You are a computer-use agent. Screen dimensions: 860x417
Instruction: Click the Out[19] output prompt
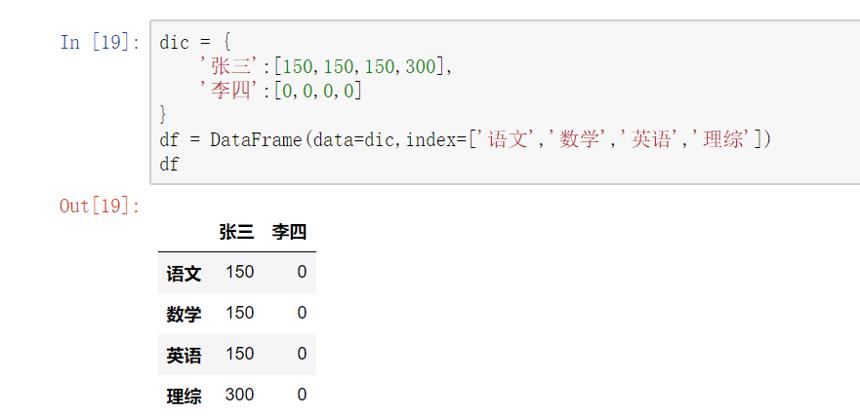100,206
